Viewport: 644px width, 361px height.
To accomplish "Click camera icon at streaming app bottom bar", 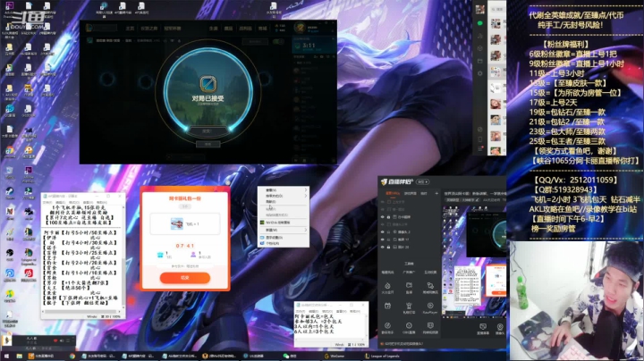I will [x=500, y=327].
